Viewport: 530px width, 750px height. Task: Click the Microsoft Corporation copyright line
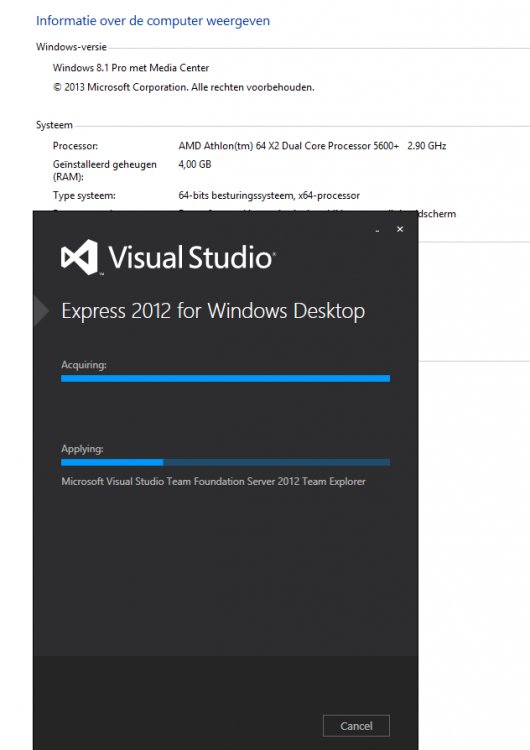(184, 88)
